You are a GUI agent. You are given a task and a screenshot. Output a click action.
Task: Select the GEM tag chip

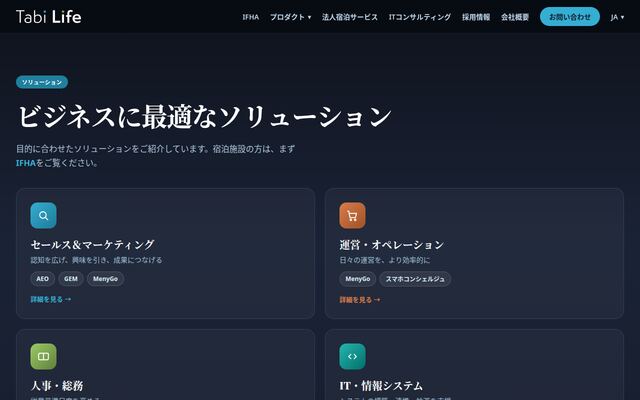click(x=71, y=279)
